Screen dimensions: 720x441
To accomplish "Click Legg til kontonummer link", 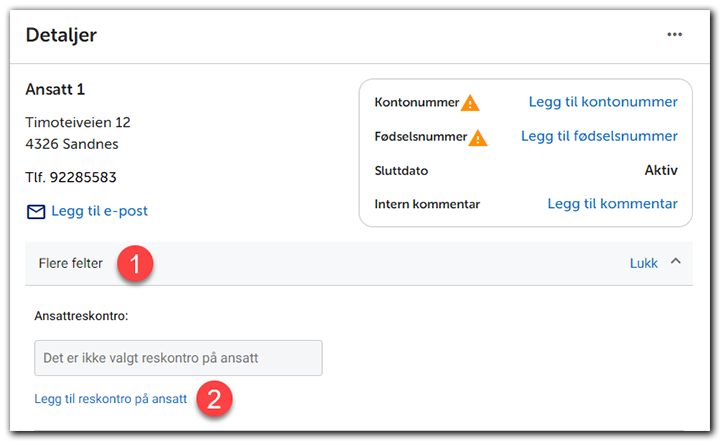I will (603, 102).
